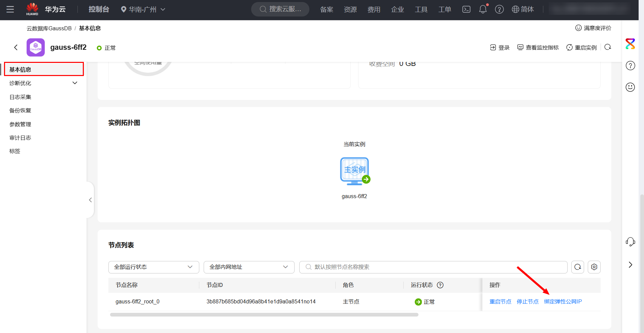644x333 pixels.
Task: Click node name gauss-6ff2_root_0
Action: click(137, 302)
